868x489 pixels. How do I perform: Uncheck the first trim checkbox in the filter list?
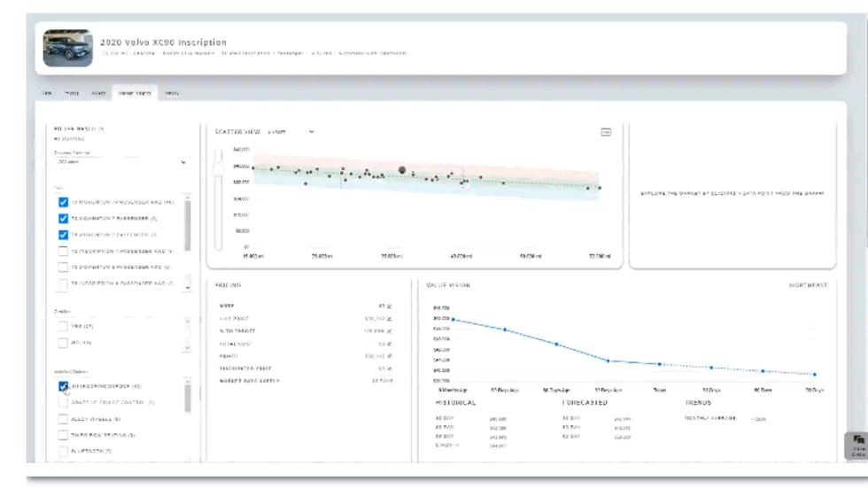click(x=63, y=203)
